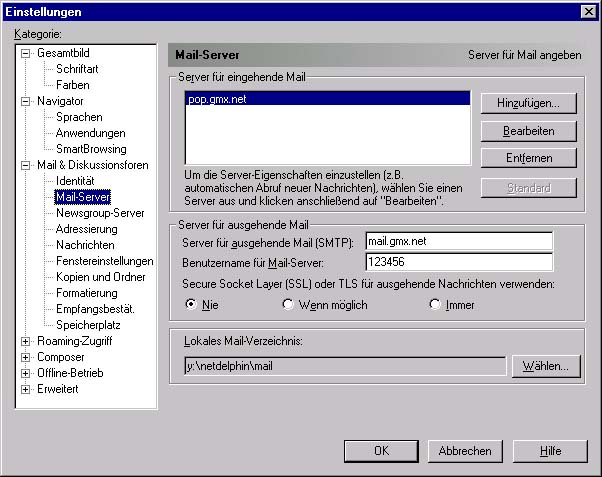Select Mail & Diskussionsforen label

tap(93, 165)
